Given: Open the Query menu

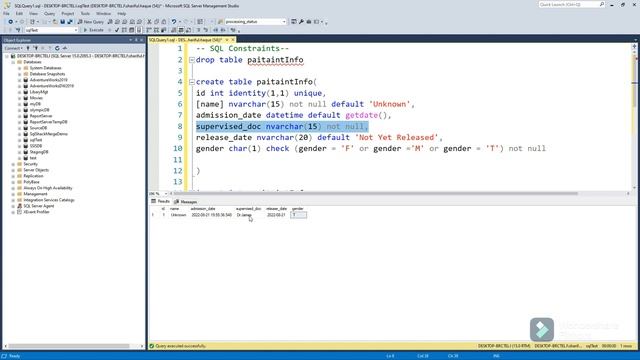Looking at the screenshot, I should [x=49, y=13].
